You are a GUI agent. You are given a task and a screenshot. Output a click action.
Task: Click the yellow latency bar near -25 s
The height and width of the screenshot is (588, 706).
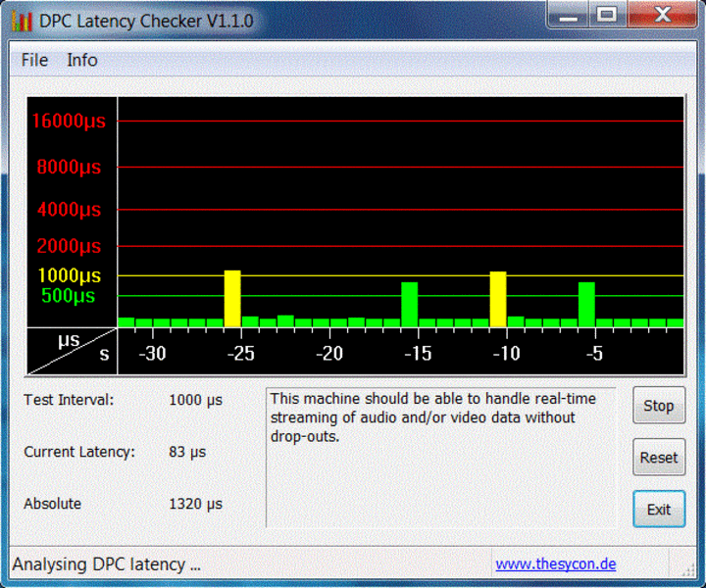pyautogui.click(x=232, y=299)
